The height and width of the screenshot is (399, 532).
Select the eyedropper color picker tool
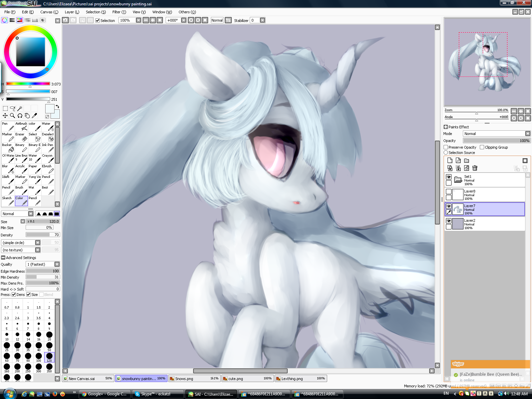34,116
